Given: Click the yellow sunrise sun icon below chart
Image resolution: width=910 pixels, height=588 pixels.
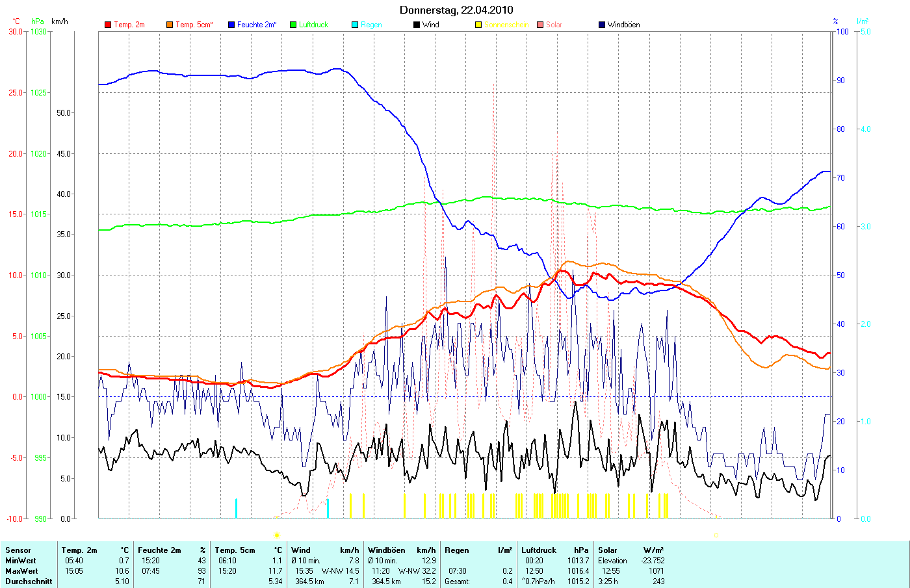Looking at the screenshot, I should pos(277,535).
